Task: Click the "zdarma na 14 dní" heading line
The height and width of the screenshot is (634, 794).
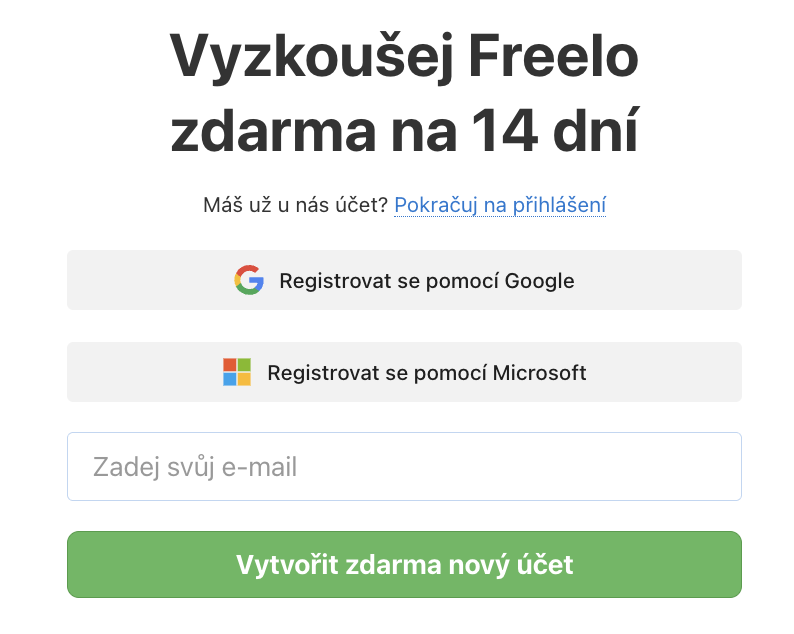Action: coord(404,133)
